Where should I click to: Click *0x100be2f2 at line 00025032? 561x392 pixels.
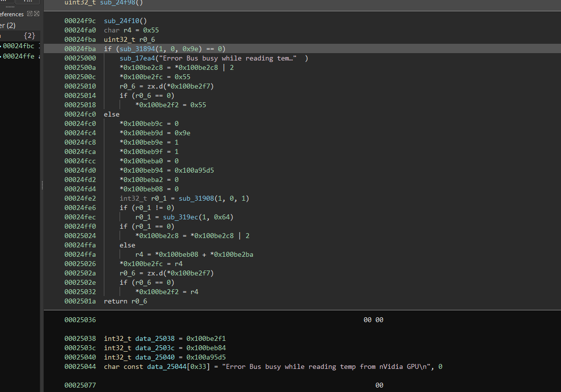(157, 292)
